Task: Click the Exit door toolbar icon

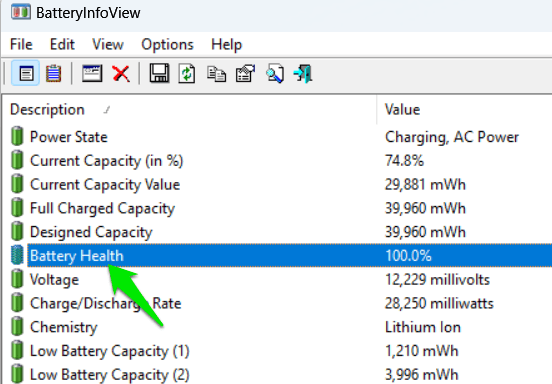Action: [x=303, y=73]
